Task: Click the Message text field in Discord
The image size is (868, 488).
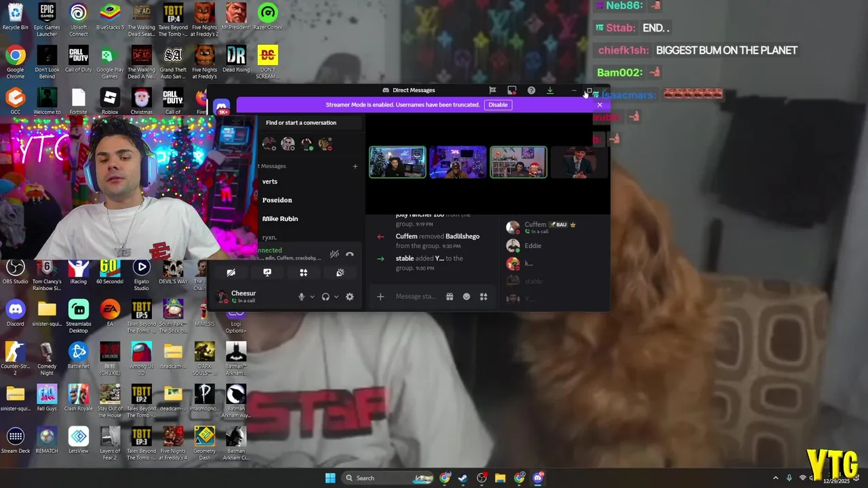Action: 416,297
